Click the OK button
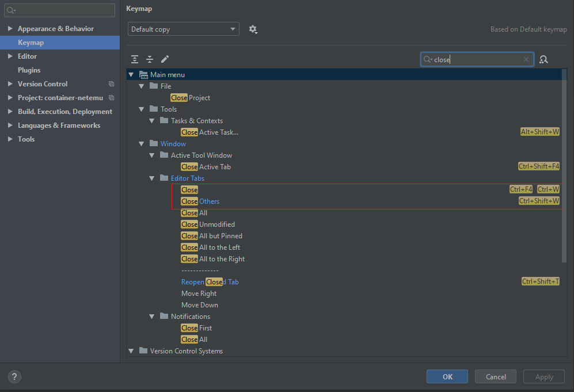This screenshot has width=574, height=392. click(447, 376)
